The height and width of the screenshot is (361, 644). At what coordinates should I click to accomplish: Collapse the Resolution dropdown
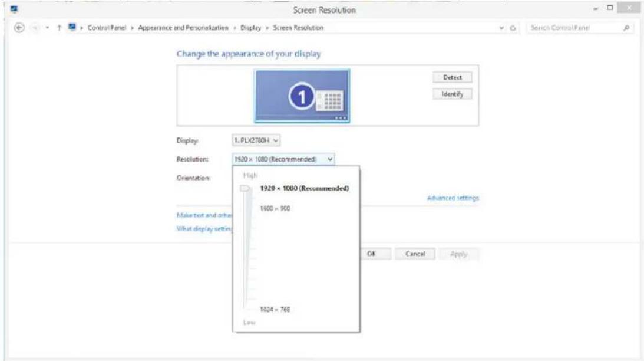tap(283, 159)
